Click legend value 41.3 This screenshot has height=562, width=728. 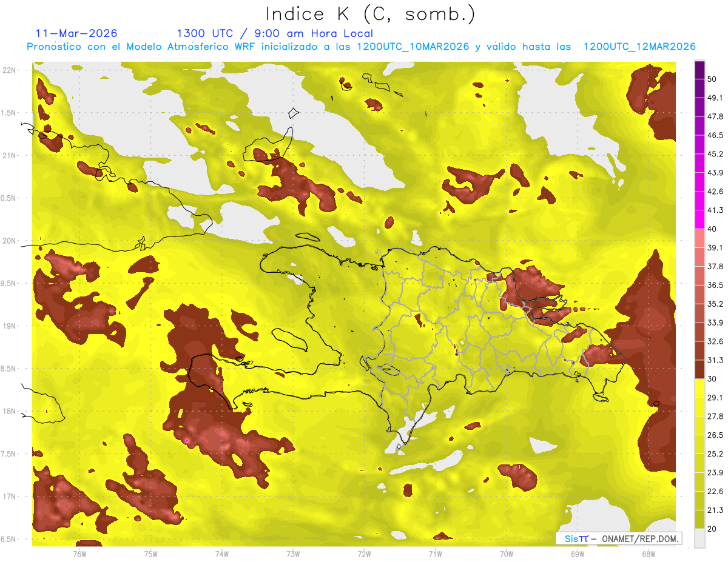click(x=715, y=210)
